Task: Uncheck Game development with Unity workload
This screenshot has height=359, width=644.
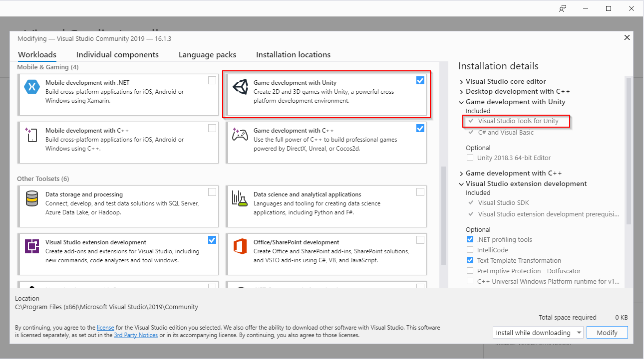Action: [x=420, y=80]
